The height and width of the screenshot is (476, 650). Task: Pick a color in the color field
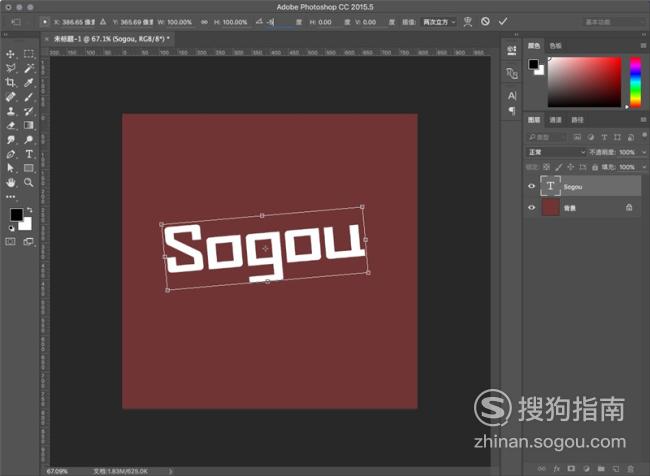(x=585, y=82)
